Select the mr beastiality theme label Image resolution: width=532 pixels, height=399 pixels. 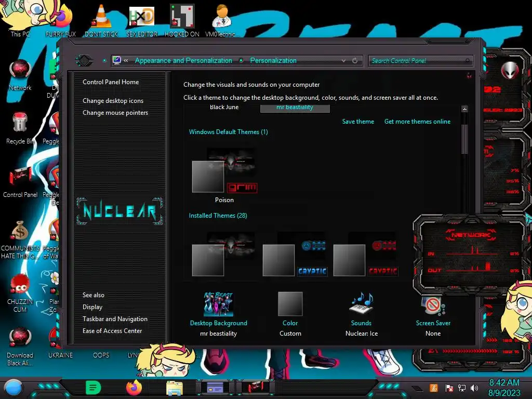295,107
